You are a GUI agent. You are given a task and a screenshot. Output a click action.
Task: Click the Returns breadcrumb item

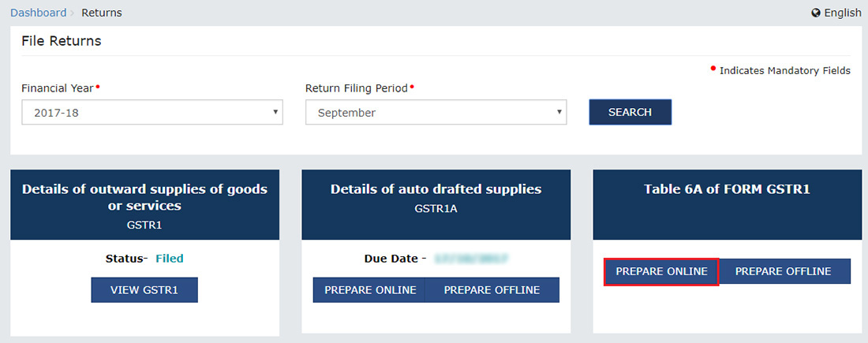click(102, 13)
